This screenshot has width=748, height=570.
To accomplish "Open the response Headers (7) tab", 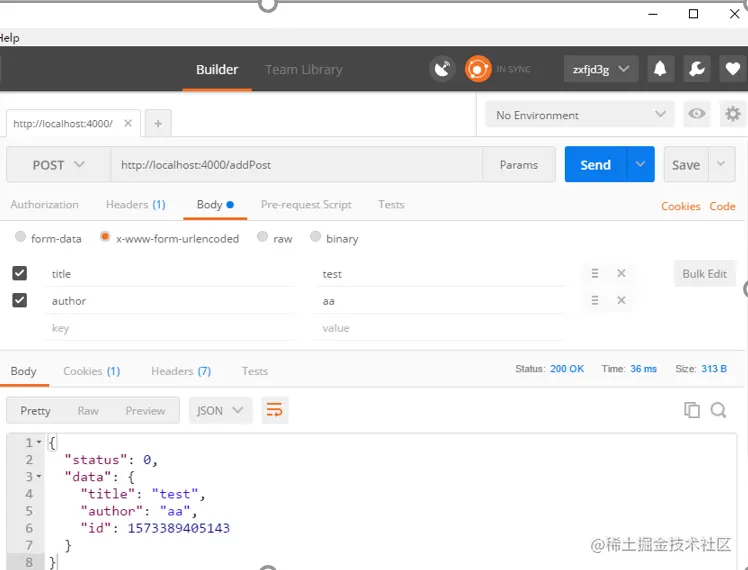I will click(x=181, y=371).
